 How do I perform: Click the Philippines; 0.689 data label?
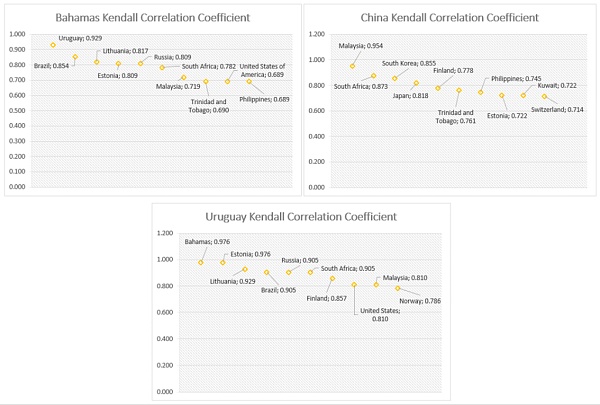[264, 99]
